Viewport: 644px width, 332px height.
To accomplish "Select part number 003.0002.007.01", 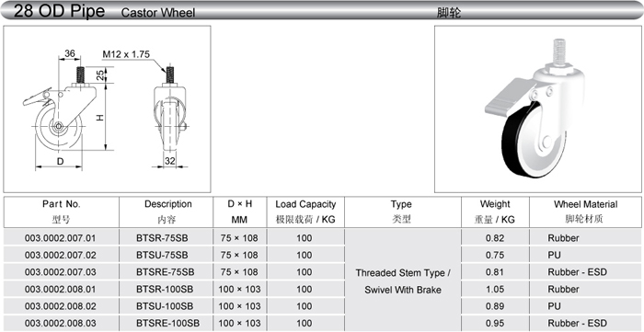I will (60, 238).
